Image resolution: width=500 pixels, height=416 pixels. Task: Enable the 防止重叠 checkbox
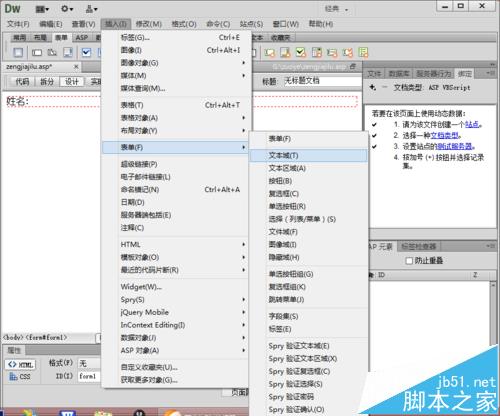pos(409,261)
